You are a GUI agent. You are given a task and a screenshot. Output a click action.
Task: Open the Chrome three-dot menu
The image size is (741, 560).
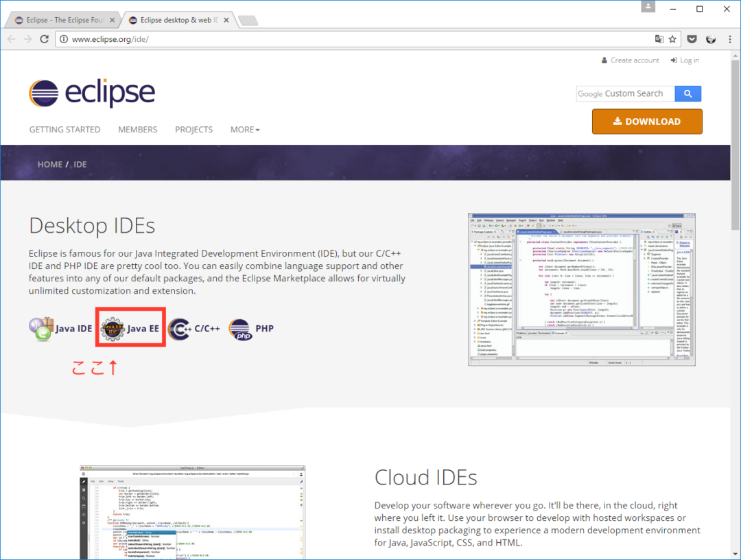729,39
